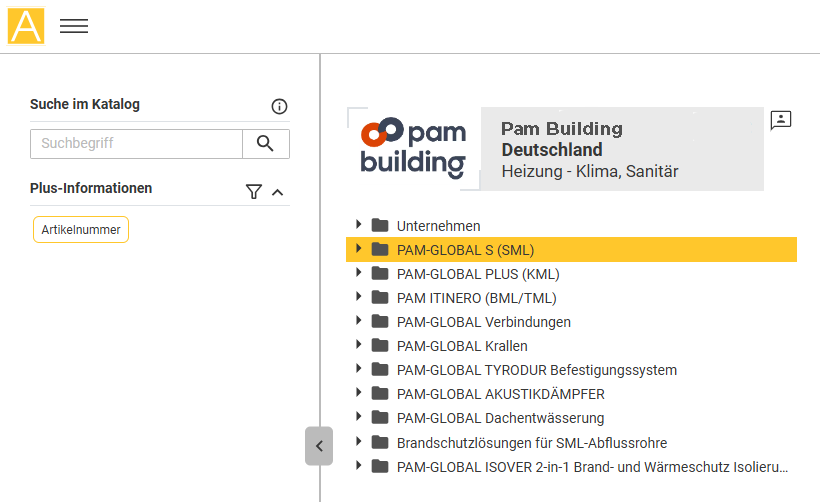Click 'Pam Building Deutschland' title text
The width and height of the screenshot is (820, 502).
[562, 139]
